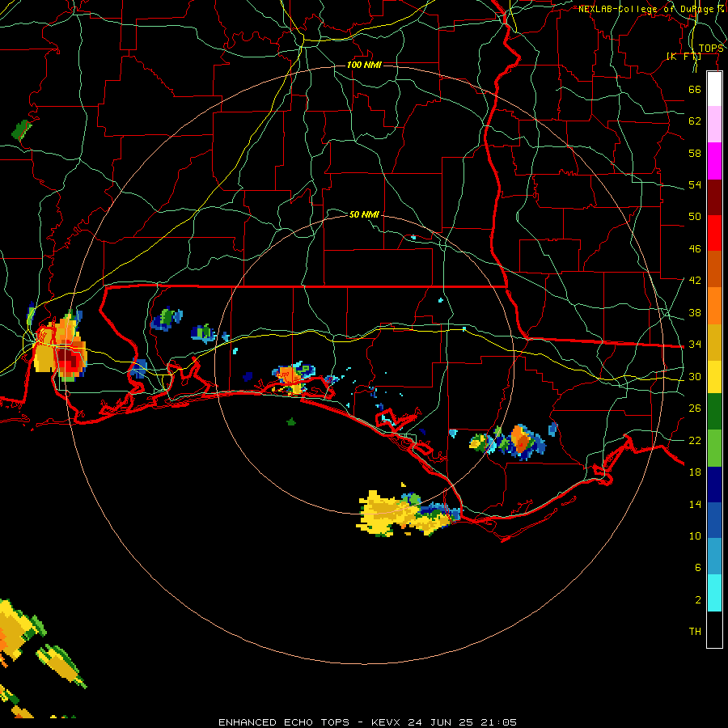This screenshot has width=728, height=728.
Task: Click the 30 legend value
Action: (x=695, y=376)
